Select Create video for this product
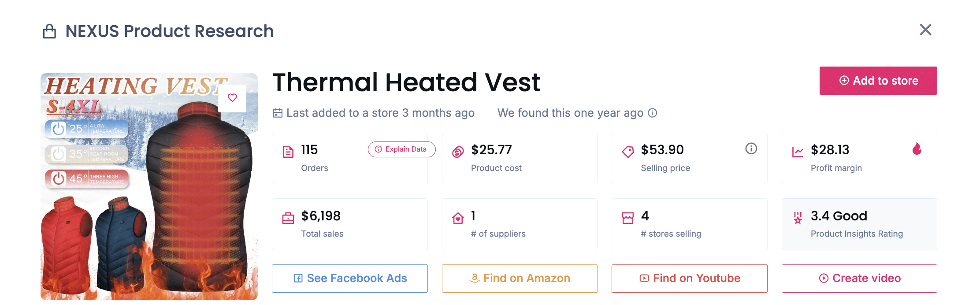 click(x=859, y=278)
